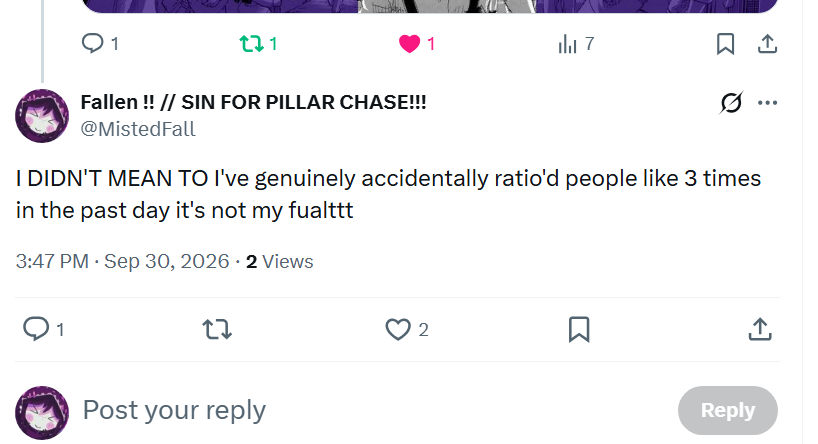This screenshot has height=444, width=818.
Task: Focus the Post your reply text field
Action: coord(376,410)
